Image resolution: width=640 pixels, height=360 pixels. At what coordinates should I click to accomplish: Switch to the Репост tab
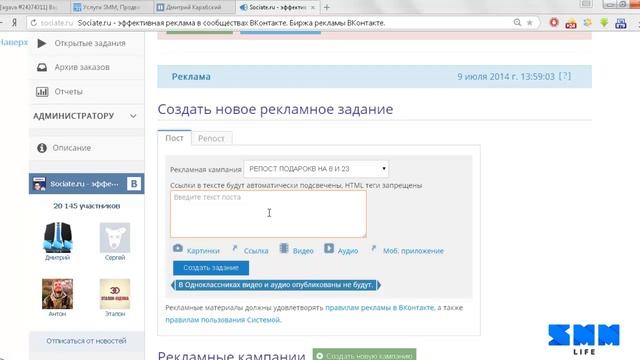211,138
